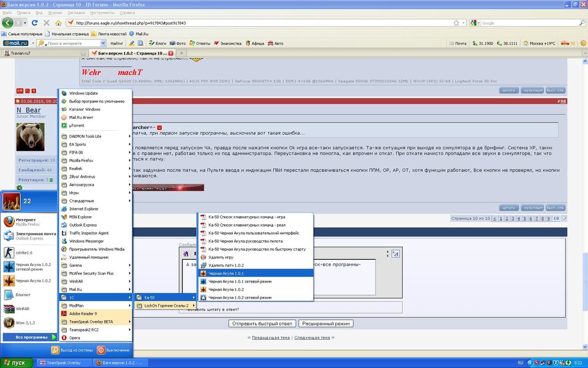
Task: Click bear avatar thumbnail
Action: click(x=31, y=137)
